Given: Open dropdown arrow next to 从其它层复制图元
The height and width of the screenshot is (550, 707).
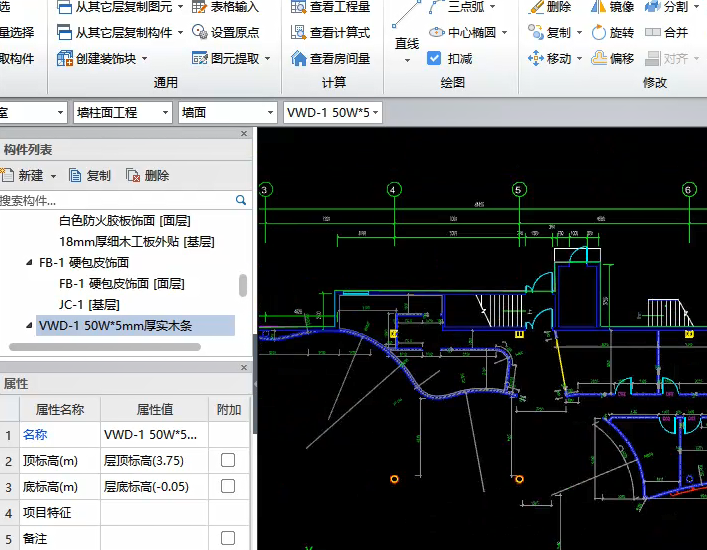Looking at the screenshot, I should click(180, 7).
